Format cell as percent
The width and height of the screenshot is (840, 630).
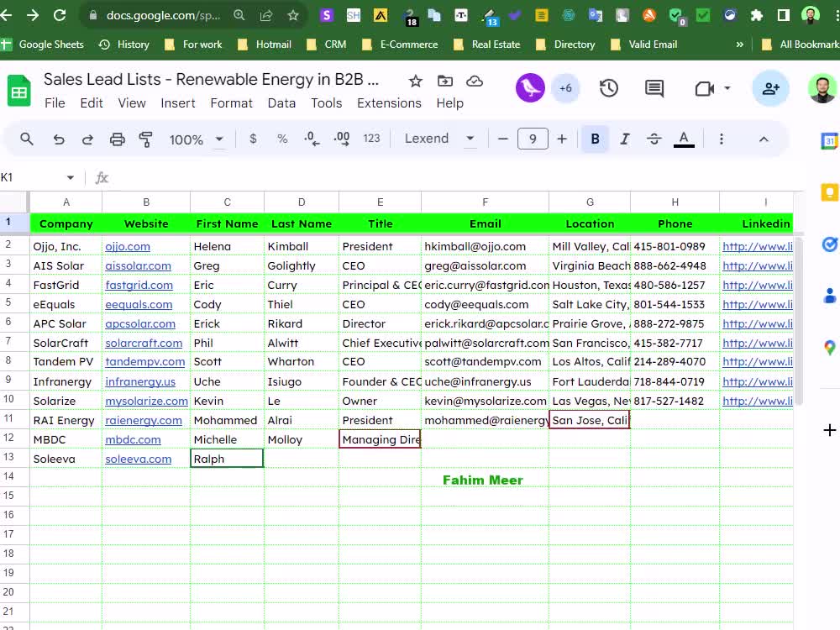pyautogui.click(x=282, y=139)
